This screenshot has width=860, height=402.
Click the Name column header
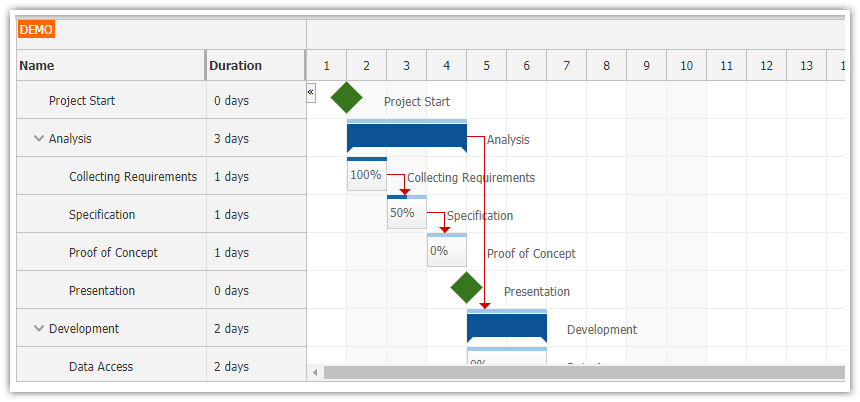(x=110, y=66)
